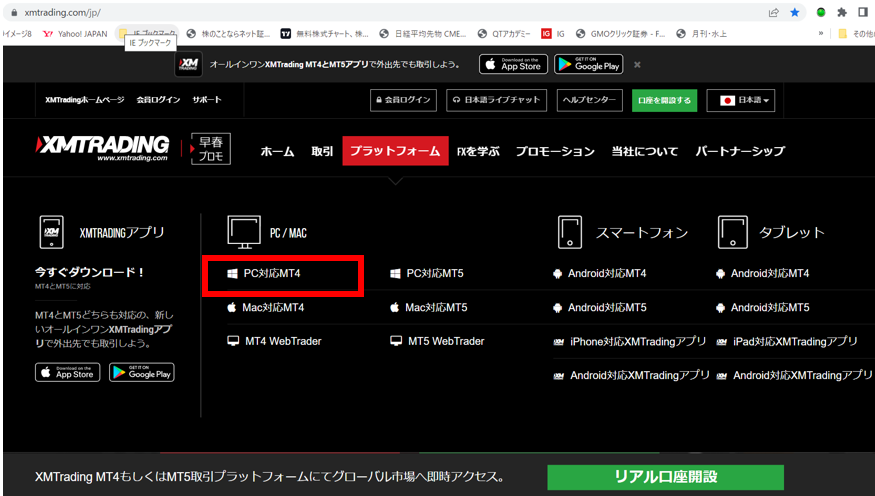Open the Yahoo! JAPAN bookmark
The width and height of the screenshot is (875, 496).
point(75,34)
